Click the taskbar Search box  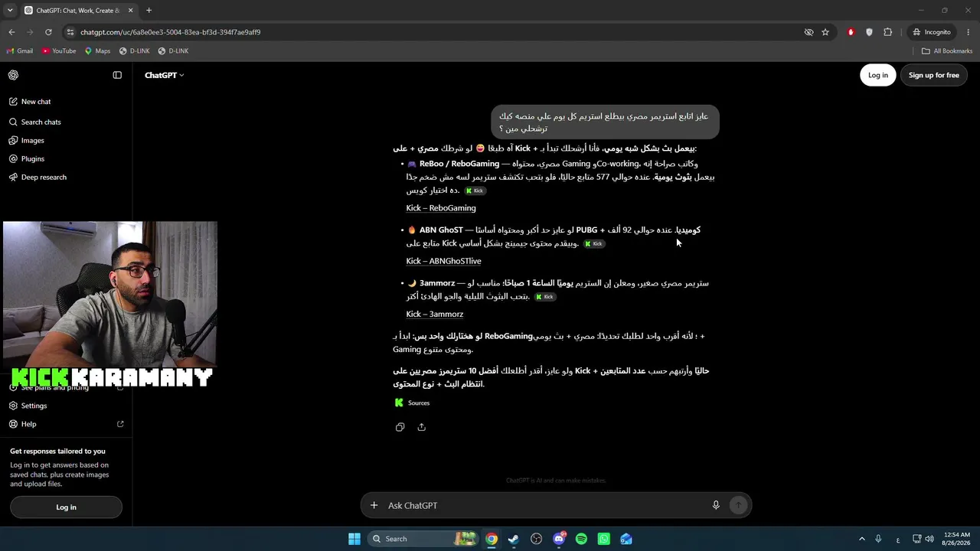coord(423,539)
